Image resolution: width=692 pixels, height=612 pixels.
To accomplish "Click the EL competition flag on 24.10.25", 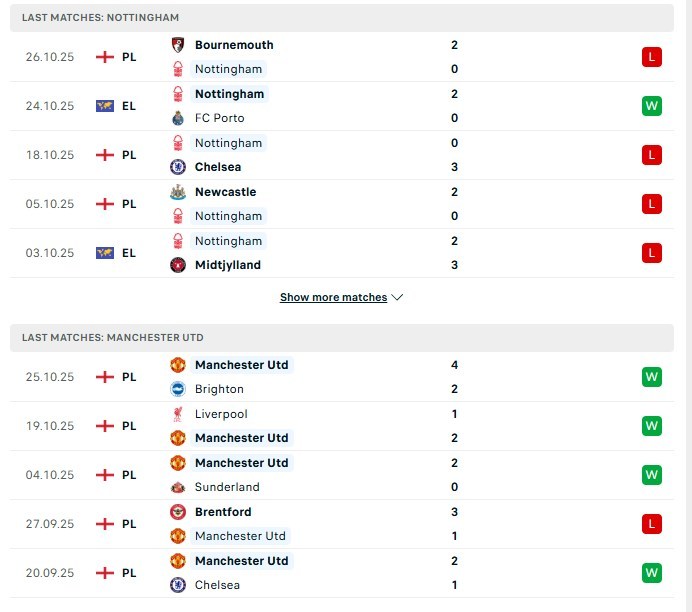I will pyautogui.click(x=104, y=106).
